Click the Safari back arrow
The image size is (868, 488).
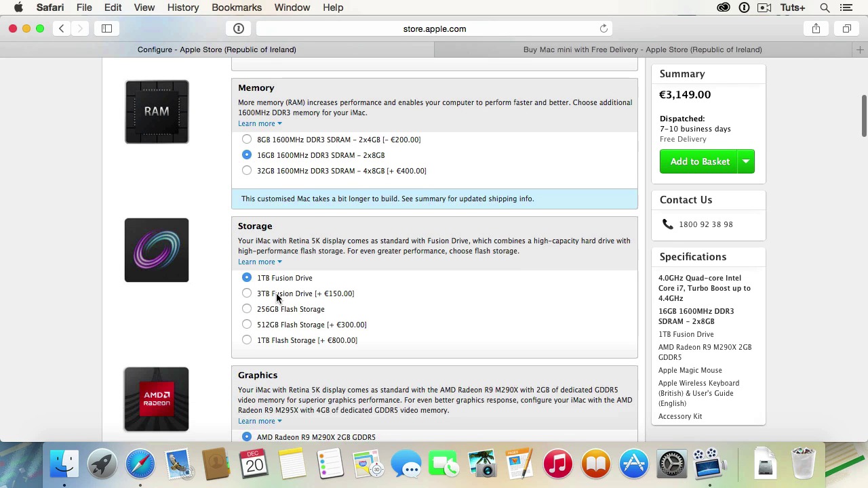[x=61, y=28]
